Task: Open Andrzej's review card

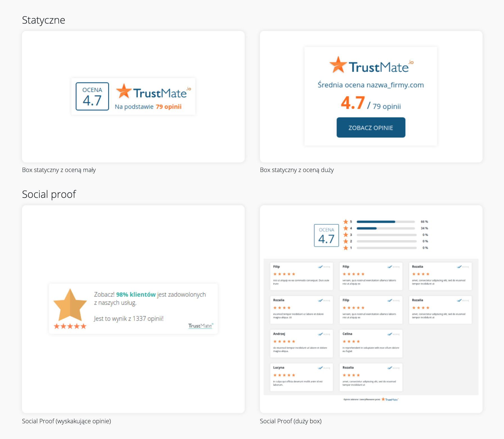Action: [x=301, y=343]
